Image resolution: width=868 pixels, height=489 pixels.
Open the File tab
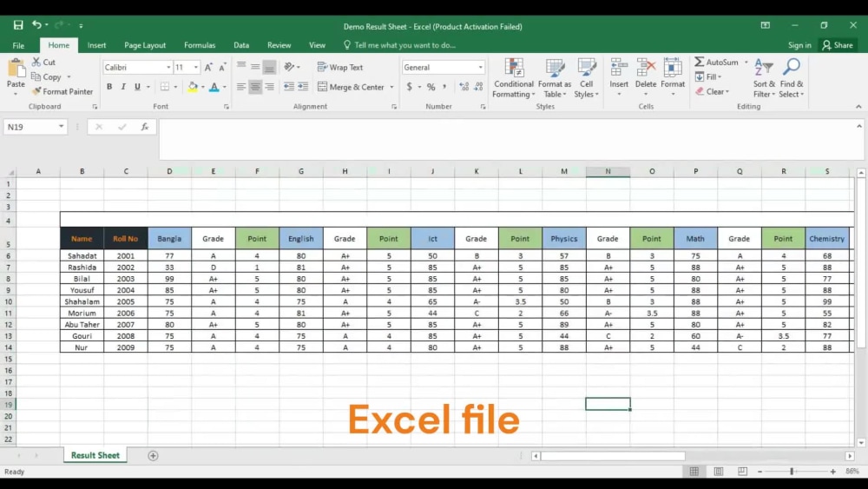click(18, 45)
